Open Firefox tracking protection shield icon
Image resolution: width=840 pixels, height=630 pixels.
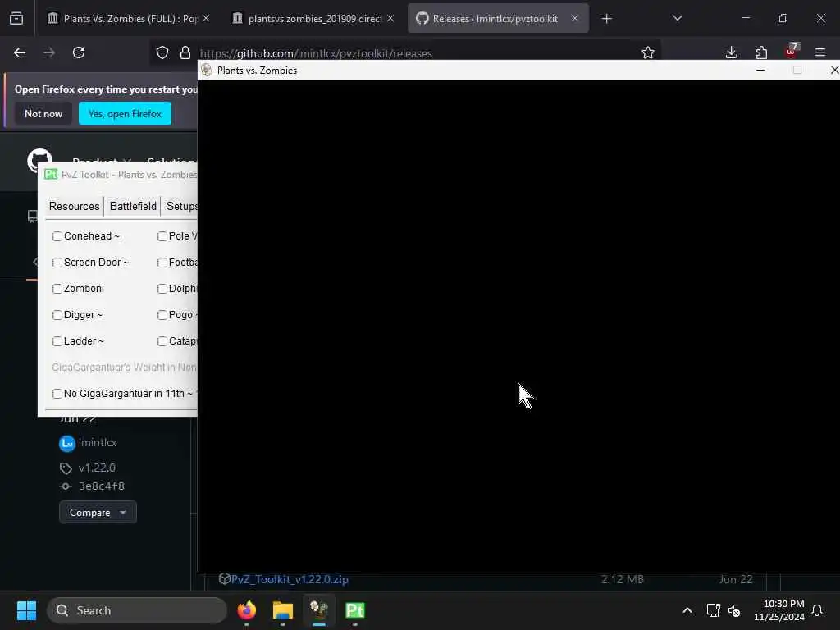pos(162,52)
